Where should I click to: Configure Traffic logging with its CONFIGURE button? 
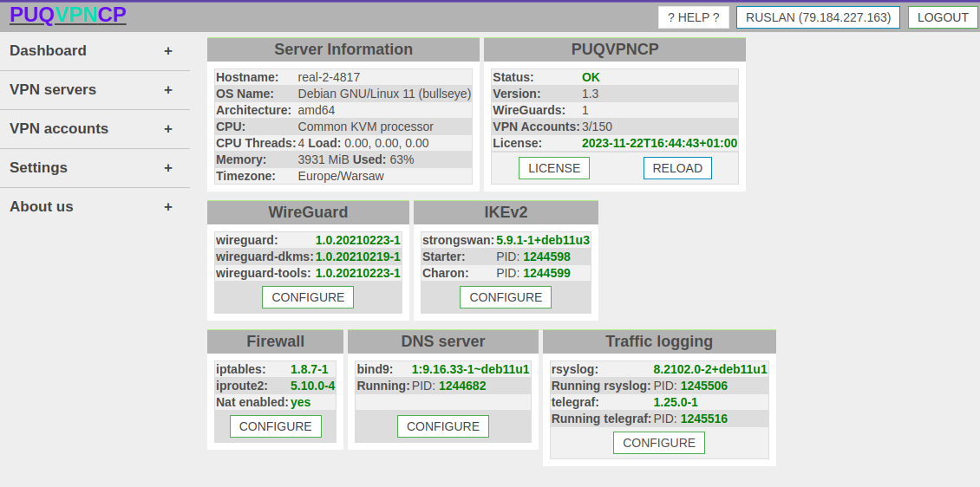pos(659,443)
